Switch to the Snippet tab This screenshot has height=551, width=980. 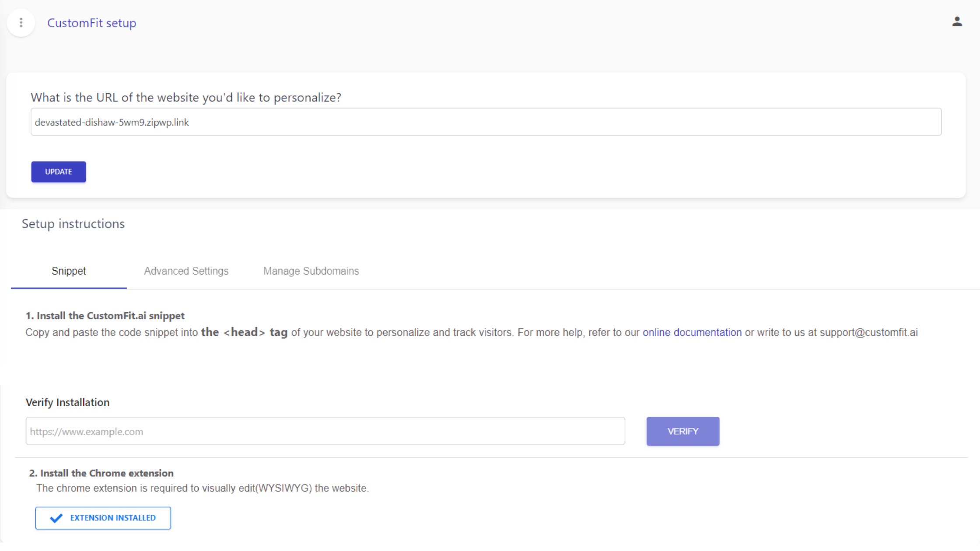(x=69, y=271)
